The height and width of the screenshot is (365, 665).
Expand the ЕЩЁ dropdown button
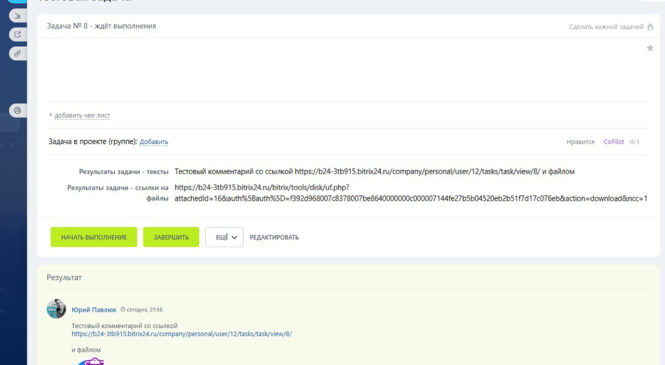(x=224, y=237)
